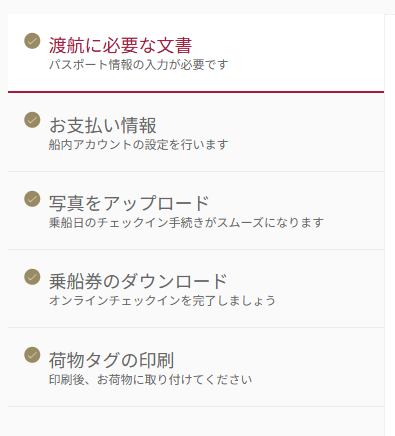This screenshot has height=436, width=395.
Task: Click checkmark icon beside 写真をアップロード
Action: pos(32,199)
